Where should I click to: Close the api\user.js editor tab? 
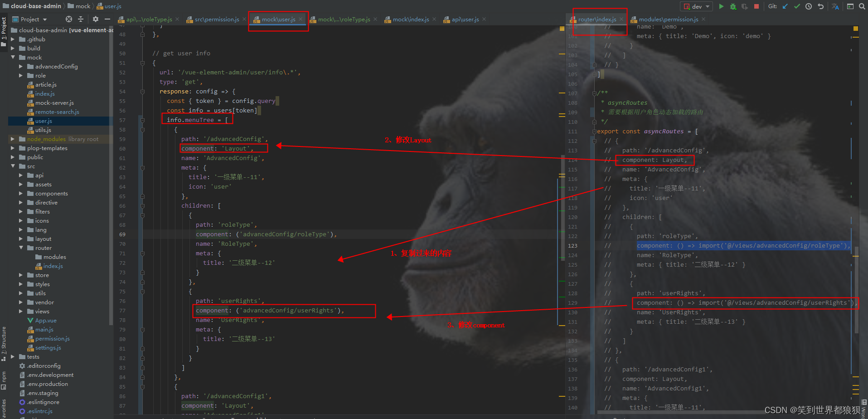point(484,19)
